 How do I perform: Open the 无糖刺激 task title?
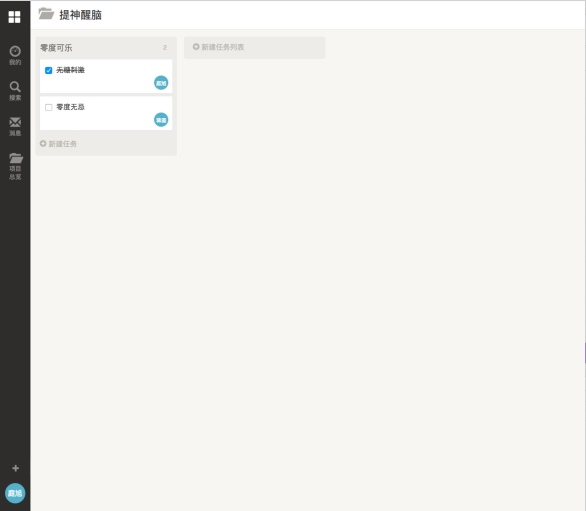coord(70,70)
